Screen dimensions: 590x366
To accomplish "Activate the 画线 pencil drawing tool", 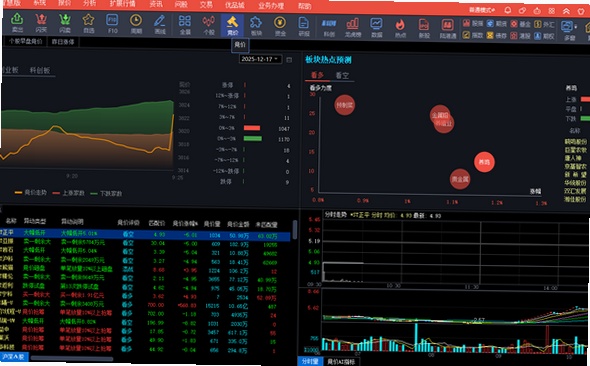I will point(160,24).
